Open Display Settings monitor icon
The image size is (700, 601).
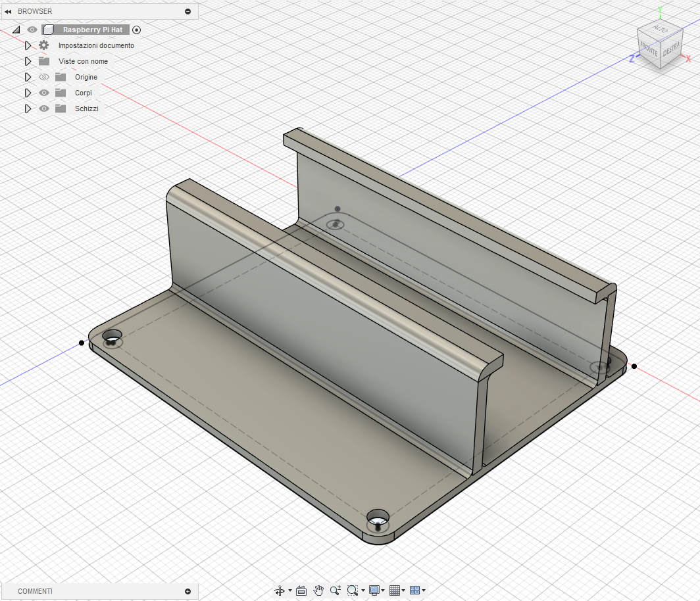374,590
